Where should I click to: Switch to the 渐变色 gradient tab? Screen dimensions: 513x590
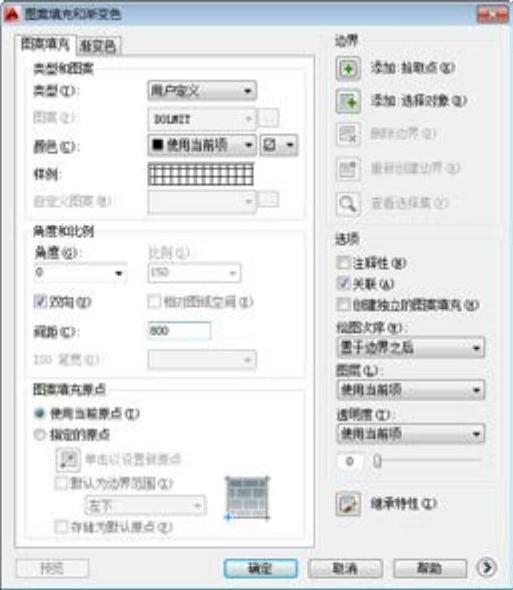[98, 46]
